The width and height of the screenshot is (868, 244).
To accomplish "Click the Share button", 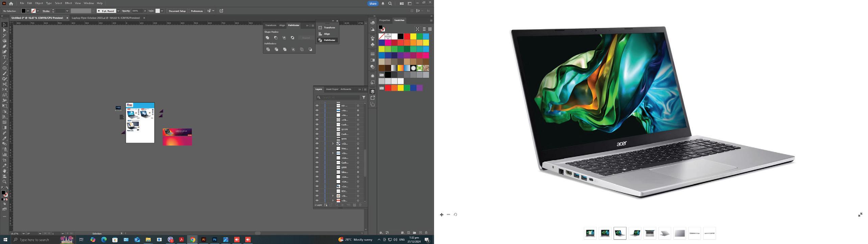I will 373,3.
